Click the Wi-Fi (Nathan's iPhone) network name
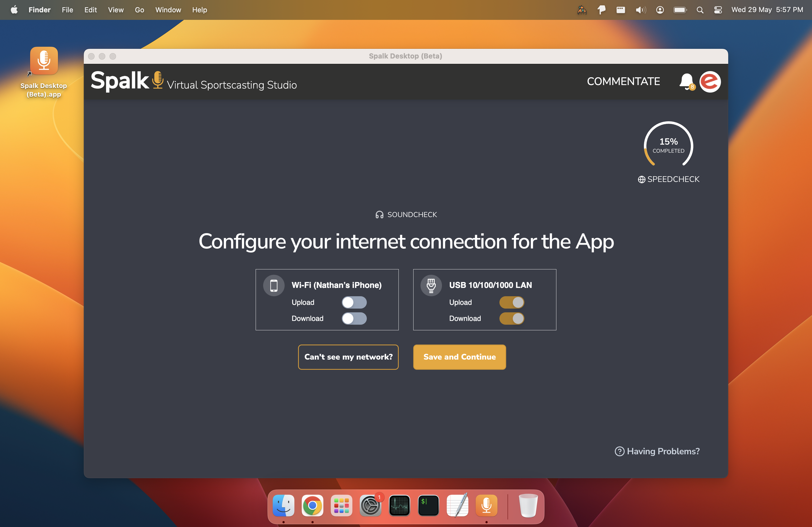This screenshot has width=812, height=527. (336, 285)
